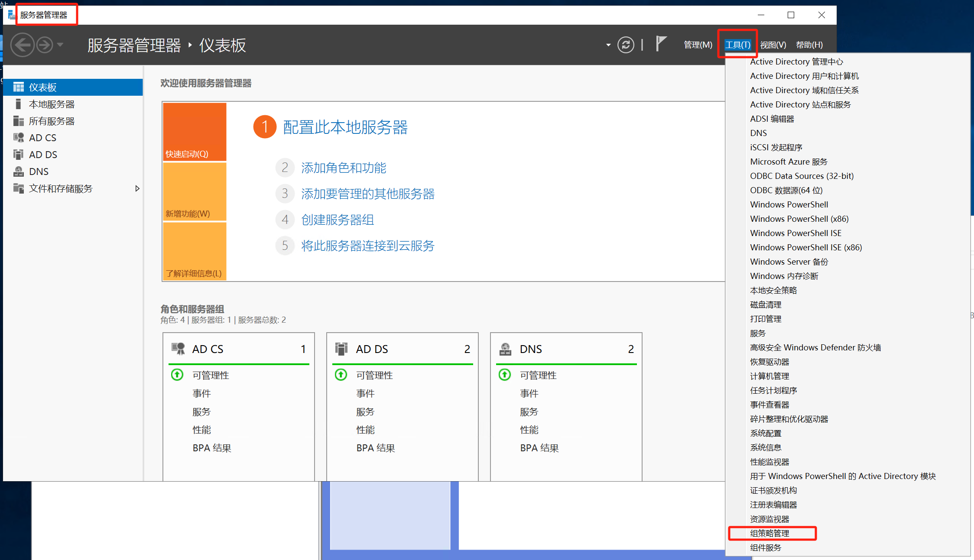Choose 注册表编辑器 from tools menu
The height and width of the screenshot is (560, 974).
click(x=773, y=505)
